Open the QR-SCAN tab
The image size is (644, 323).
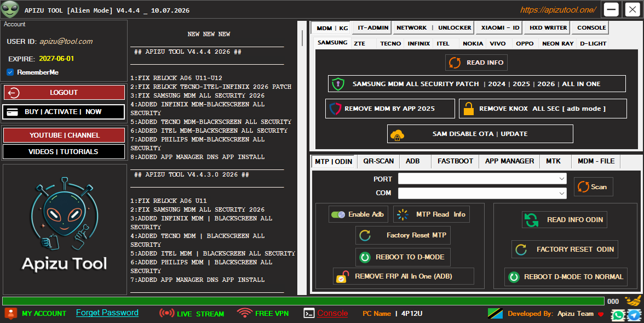coord(378,161)
